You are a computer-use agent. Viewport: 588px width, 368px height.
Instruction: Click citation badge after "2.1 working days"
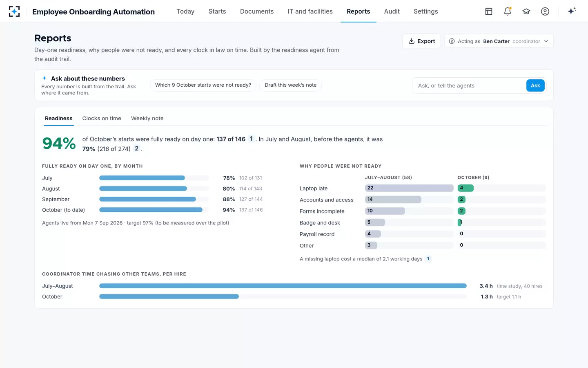tap(428, 259)
